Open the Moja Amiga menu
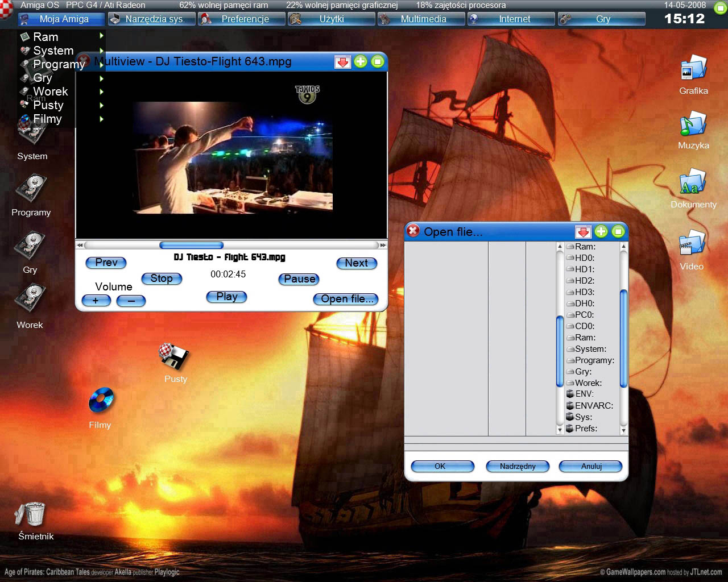 click(x=61, y=19)
